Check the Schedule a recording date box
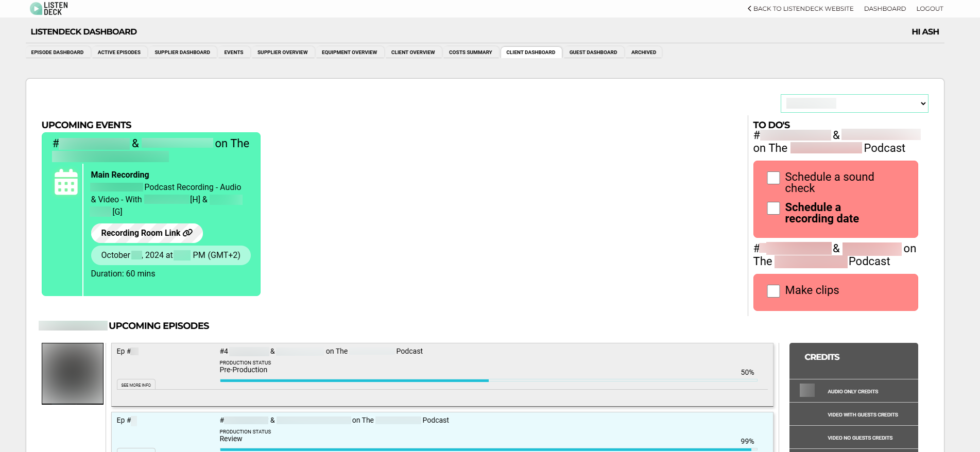The height and width of the screenshot is (452, 980). (773, 208)
